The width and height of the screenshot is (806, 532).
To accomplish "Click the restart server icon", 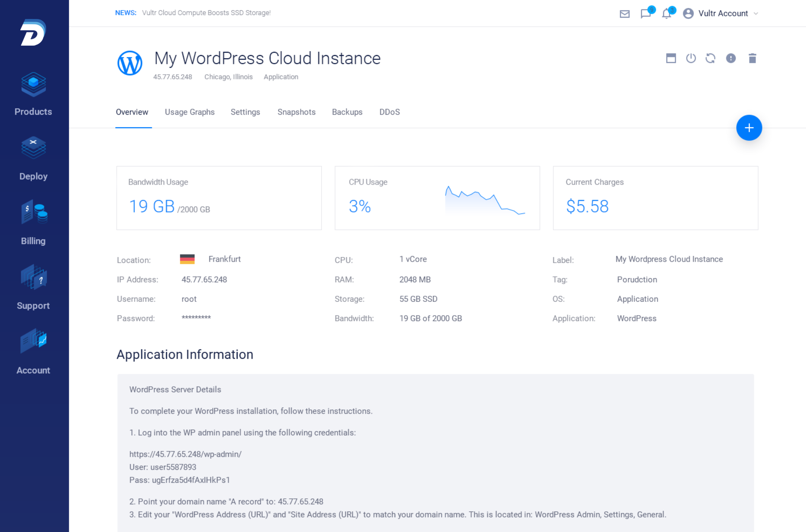I will click(711, 58).
